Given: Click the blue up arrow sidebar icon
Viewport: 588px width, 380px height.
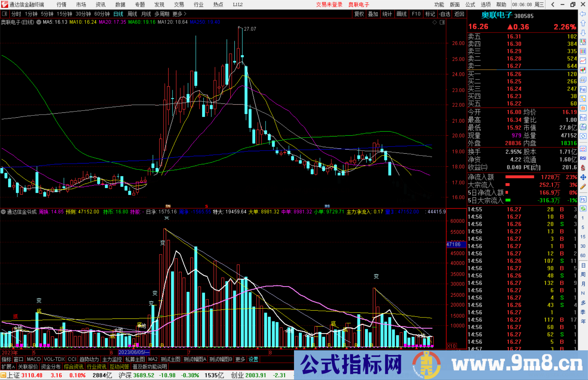Looking at the screenshot, I should pyautogui.click(x=583, y=23).
